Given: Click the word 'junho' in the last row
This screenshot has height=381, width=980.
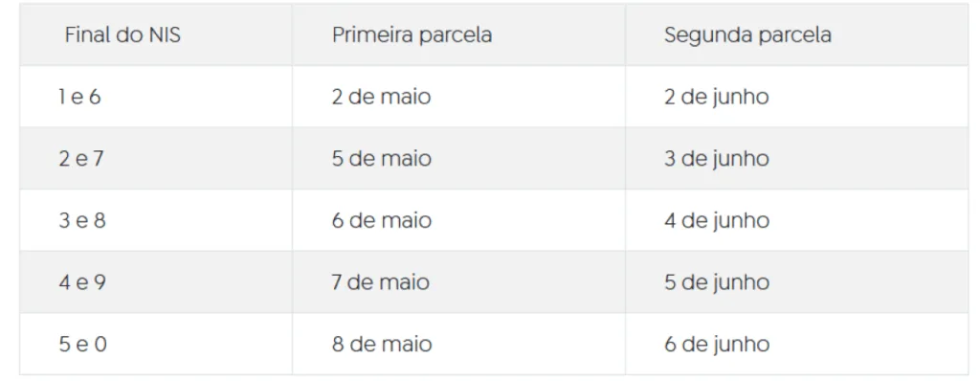Looking at the screenshot, I should [740, 346].
